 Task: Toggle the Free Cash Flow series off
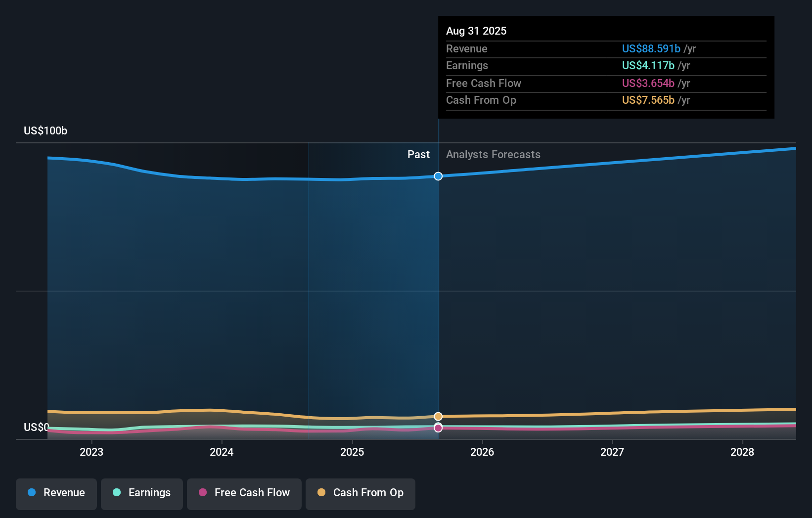point(244,493)
